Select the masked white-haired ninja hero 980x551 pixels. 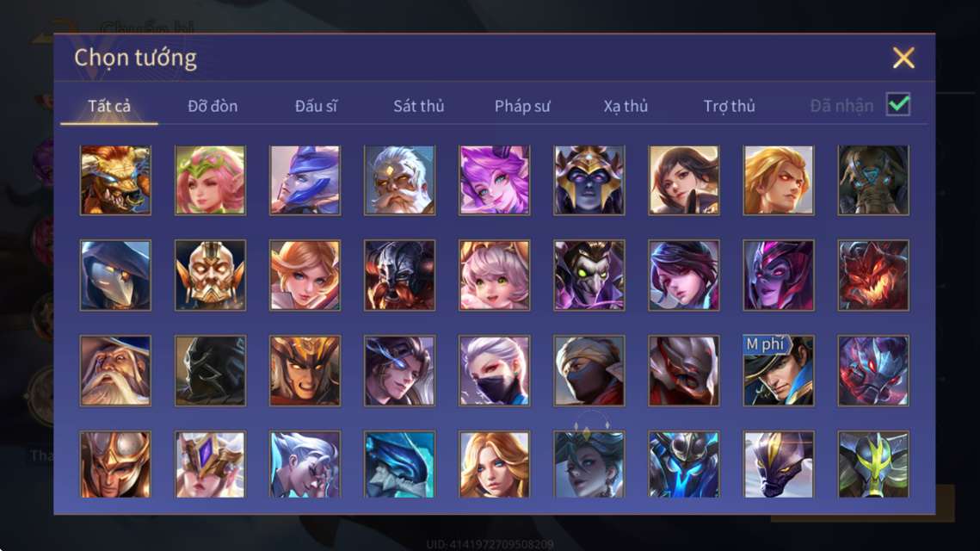(495, 370)
